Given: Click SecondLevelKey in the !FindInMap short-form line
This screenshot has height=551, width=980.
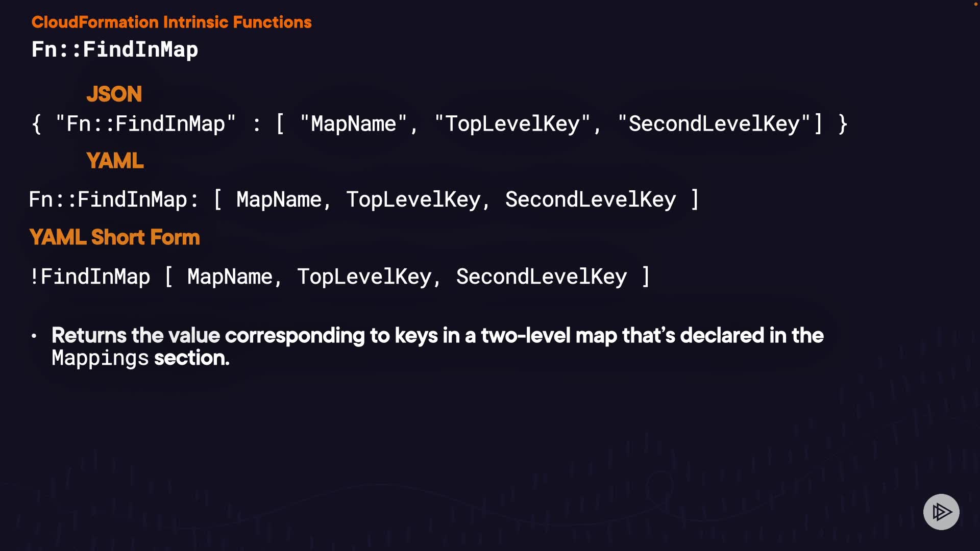Looking at the screenshot, I should tap(542, 277).
